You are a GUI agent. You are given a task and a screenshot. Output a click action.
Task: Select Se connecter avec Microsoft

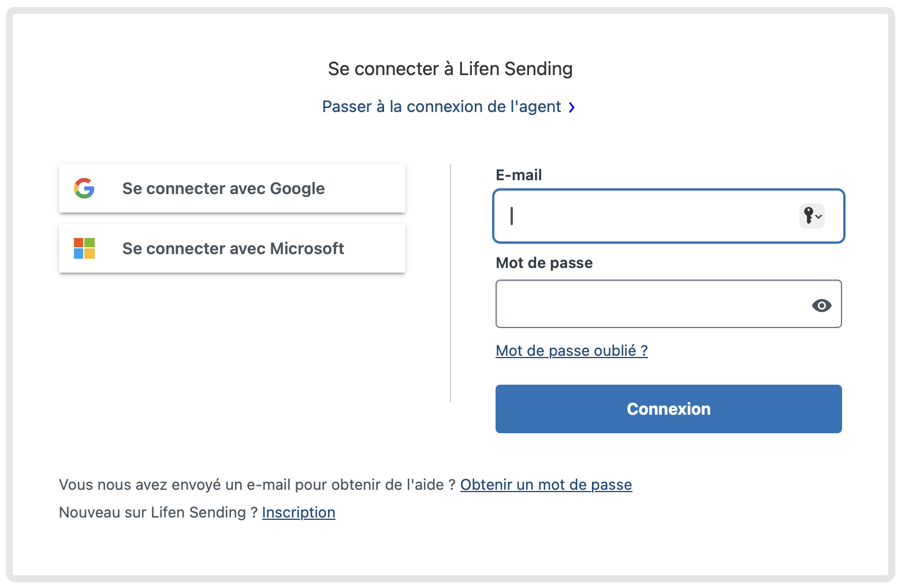pyautogui.click(x=232, y=248)
